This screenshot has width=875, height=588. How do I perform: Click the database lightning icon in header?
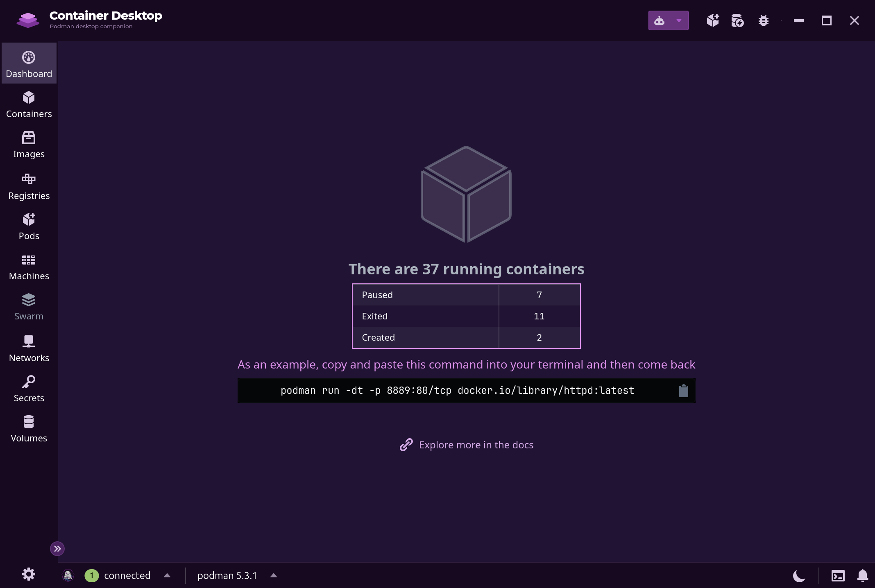coord(737,20)
